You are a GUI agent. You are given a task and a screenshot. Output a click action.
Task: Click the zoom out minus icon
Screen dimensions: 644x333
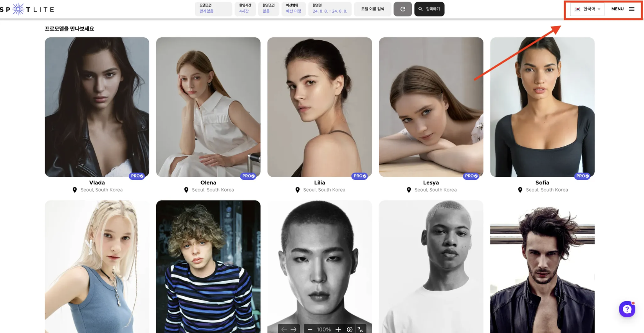pos(310,329)
